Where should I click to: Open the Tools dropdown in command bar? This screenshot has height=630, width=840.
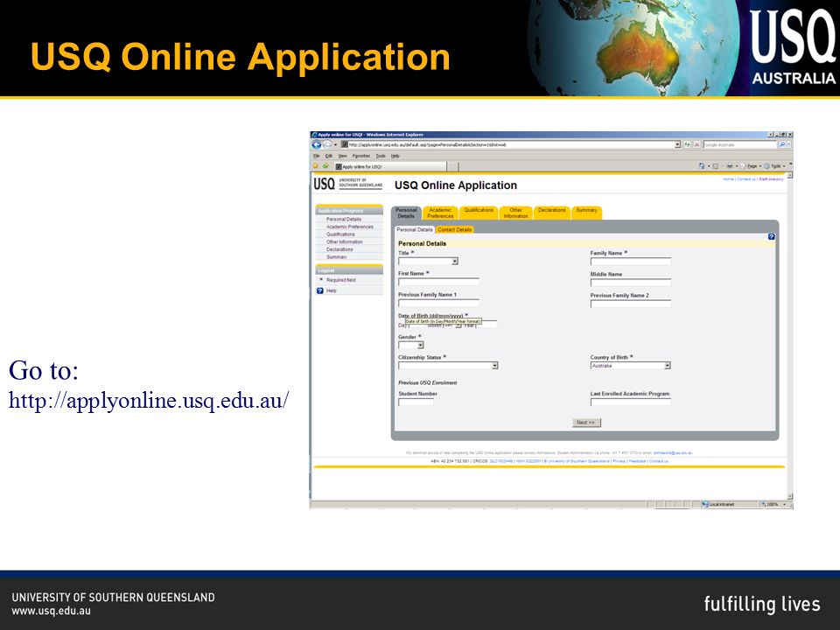[x=774, y=166]
